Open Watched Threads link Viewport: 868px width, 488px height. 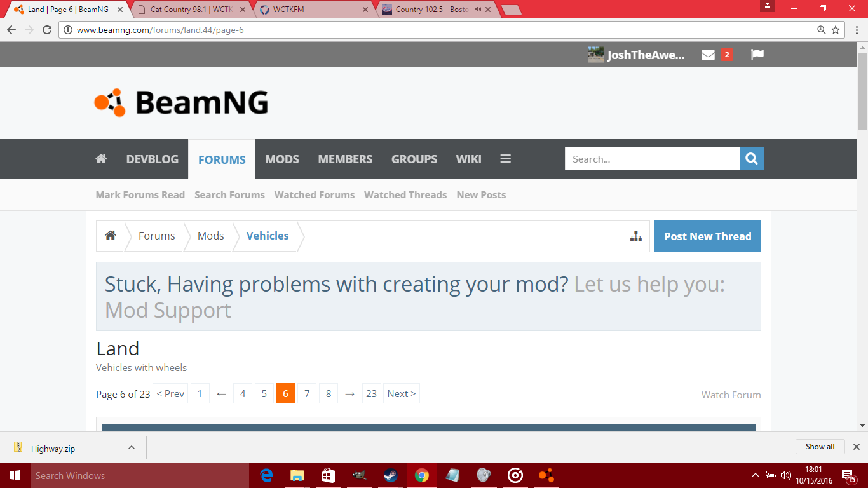[x=405, y=195]
